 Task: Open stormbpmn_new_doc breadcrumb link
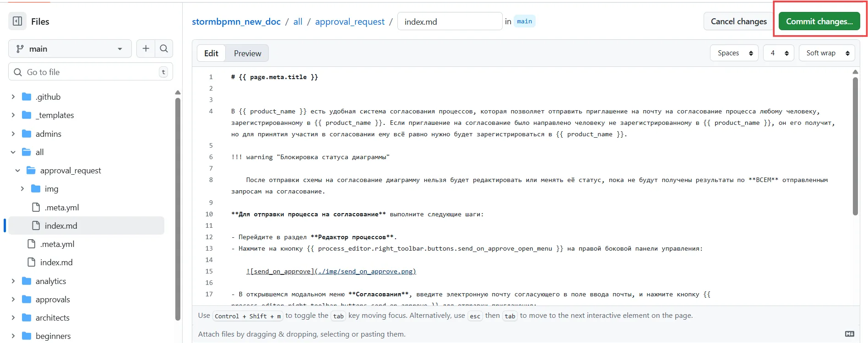coord(236,21)
